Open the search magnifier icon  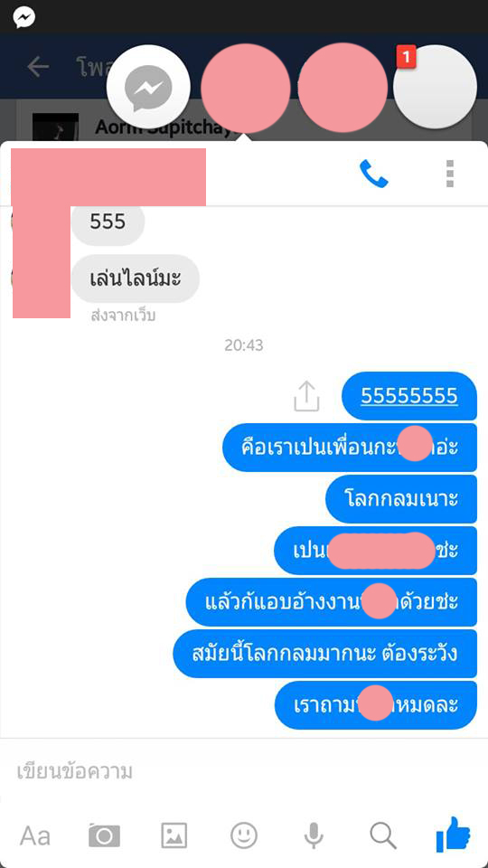click(x=383, y=835)
